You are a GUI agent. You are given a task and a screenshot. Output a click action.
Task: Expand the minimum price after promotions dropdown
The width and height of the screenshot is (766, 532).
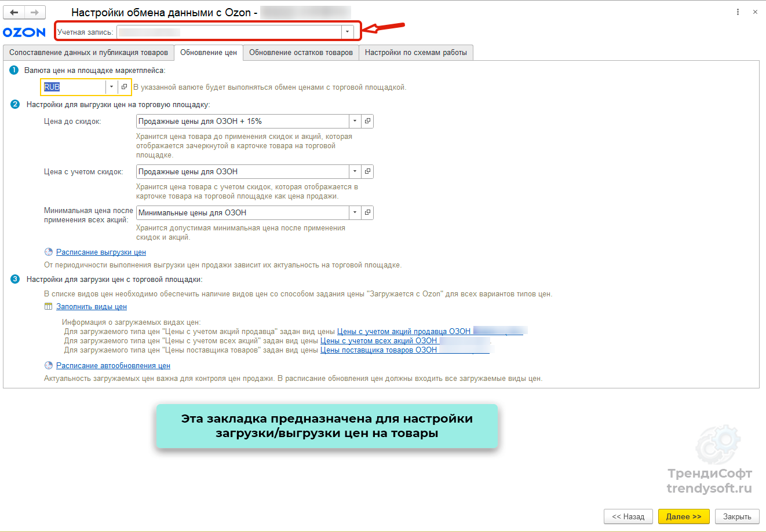pos(355,212)
